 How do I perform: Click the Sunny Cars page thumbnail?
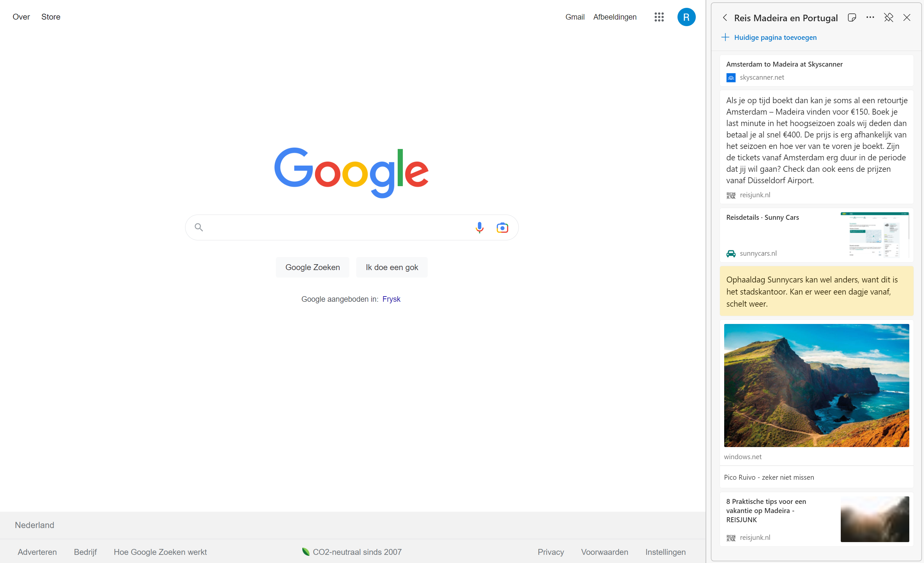coord(874,235)
